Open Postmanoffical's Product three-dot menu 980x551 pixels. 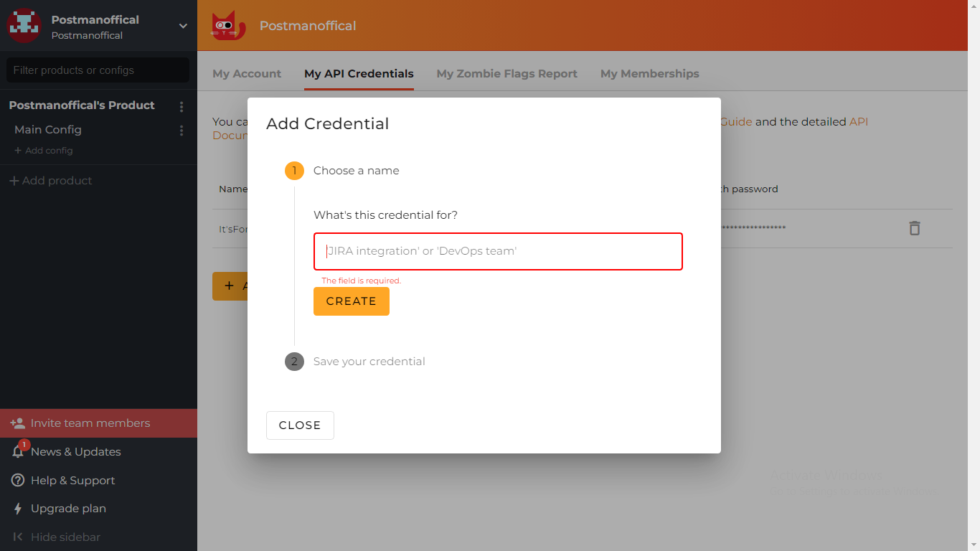click(182, 106)
